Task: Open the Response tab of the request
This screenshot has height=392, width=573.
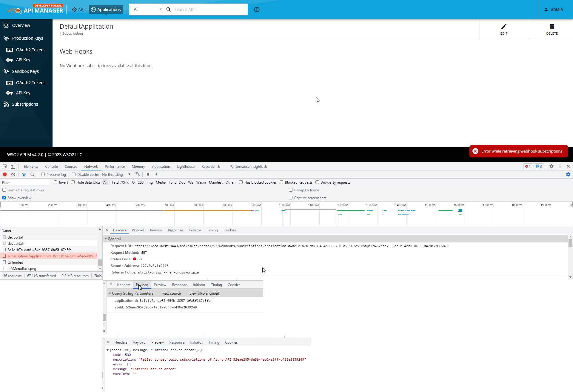Action: click(175, 230)
